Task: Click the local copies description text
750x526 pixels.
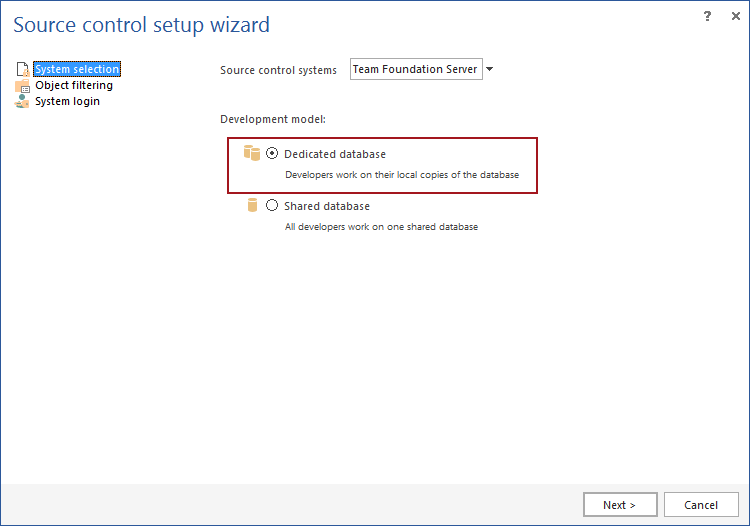Action: (x=402, y=175)
